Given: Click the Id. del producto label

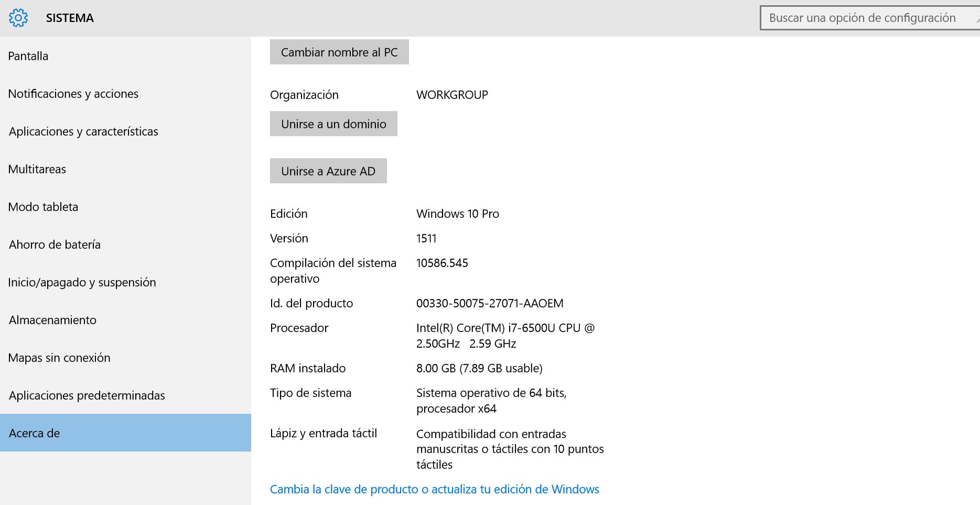Looking at the screenshot, I should point(311,303).
